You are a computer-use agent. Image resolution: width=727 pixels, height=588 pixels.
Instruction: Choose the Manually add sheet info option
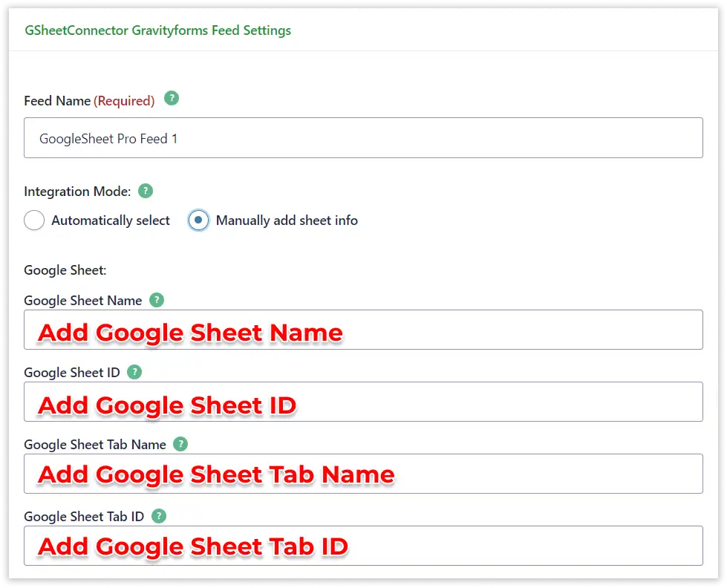click(198, 220)
